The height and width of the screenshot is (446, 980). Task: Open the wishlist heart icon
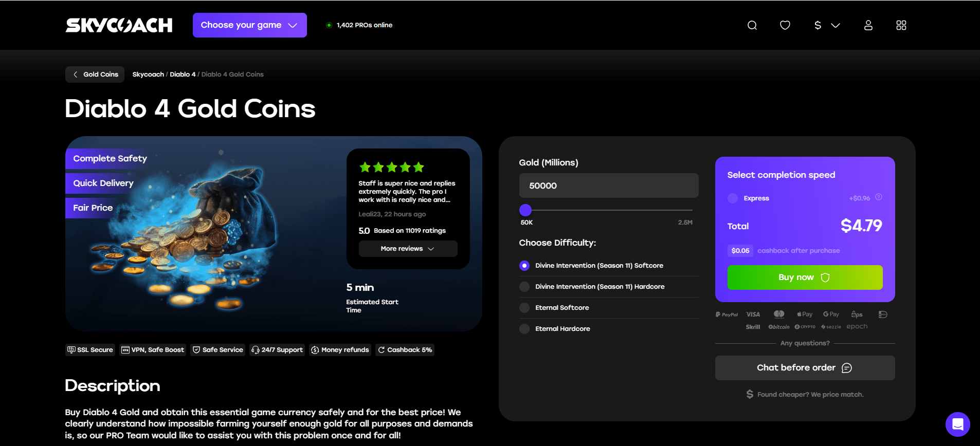pos(785,25)
